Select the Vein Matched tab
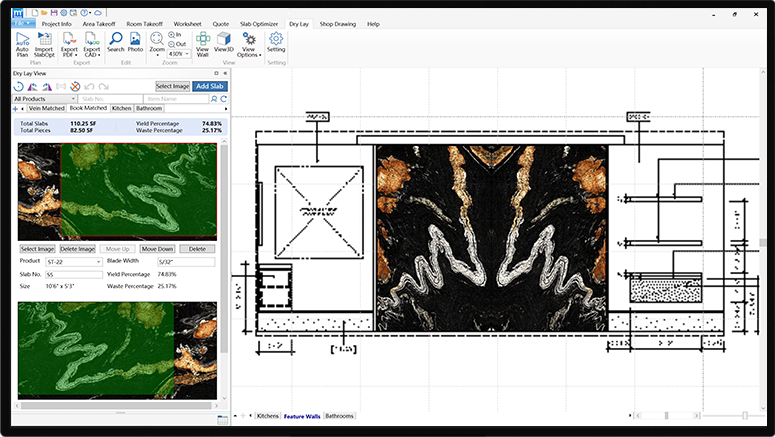Viewport: 775px width, 437px height. click(x=47, y=108)
